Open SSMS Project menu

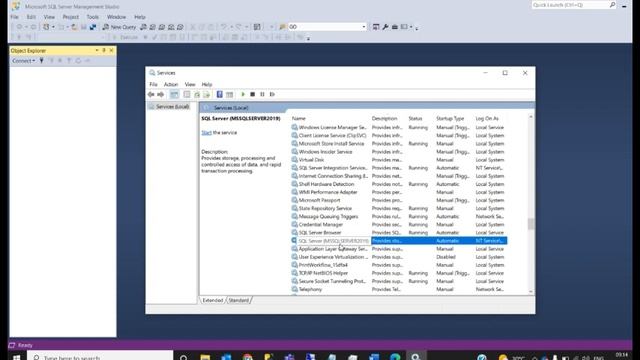point(71,17)
